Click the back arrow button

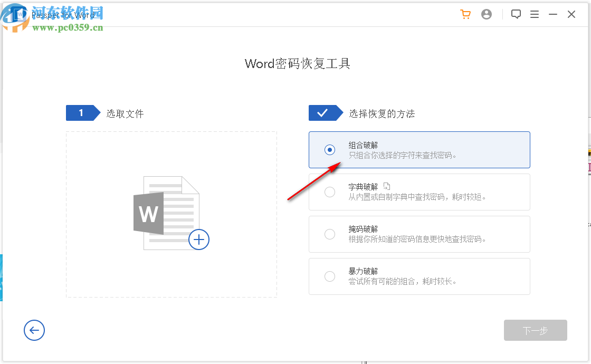click(34, 330)
